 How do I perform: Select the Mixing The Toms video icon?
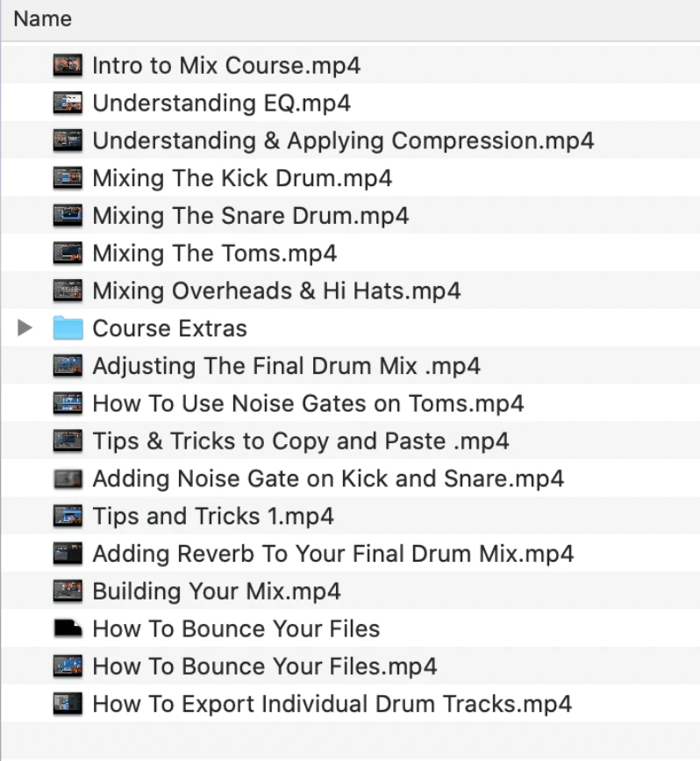(68, 254)
